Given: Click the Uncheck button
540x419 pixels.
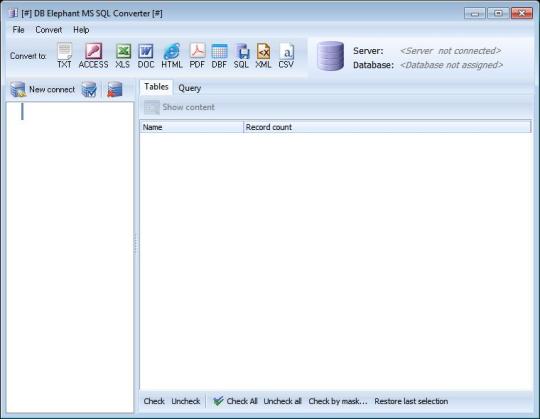Looking at the screenshot, I should point(186,401).
